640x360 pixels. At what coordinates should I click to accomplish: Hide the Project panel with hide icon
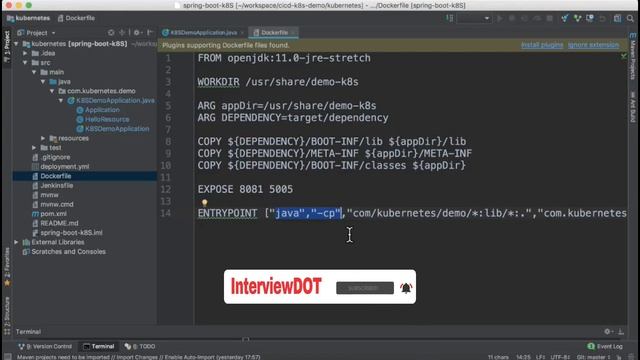pyautogui.click(x=150, y=33)
